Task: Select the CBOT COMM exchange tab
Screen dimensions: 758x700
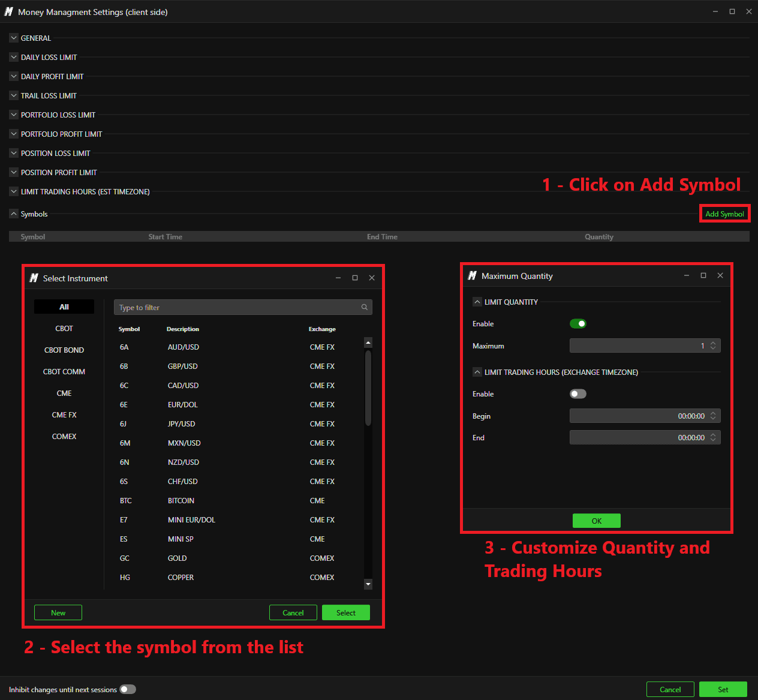Action: (x=64, y=371)
